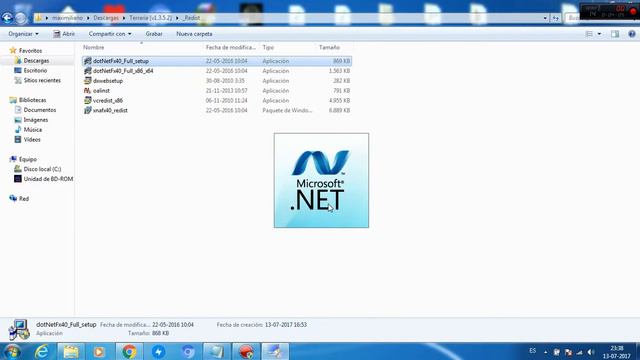This screenshot has width=640, height=360.
Task: Click the Microsoft .NET splash image
Action: click(x=321, y=180)
